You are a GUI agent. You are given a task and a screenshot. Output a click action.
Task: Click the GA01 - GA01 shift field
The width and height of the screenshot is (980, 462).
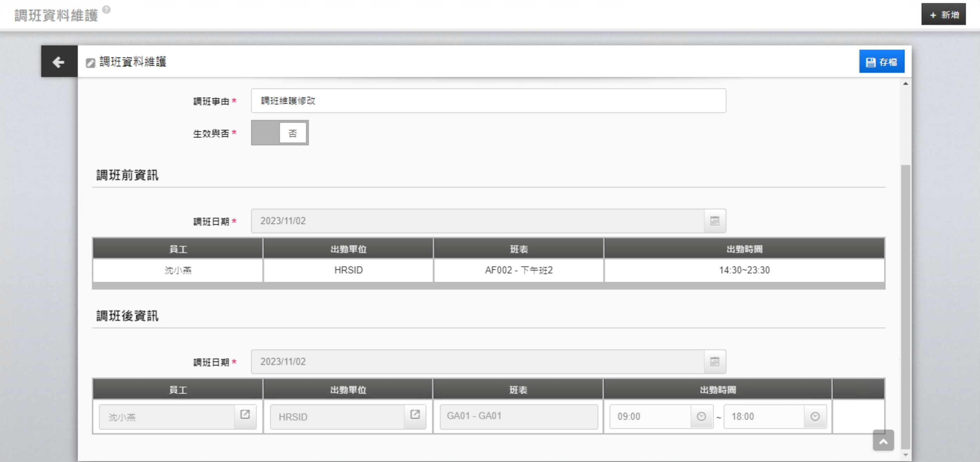click(x=519, y=416)
